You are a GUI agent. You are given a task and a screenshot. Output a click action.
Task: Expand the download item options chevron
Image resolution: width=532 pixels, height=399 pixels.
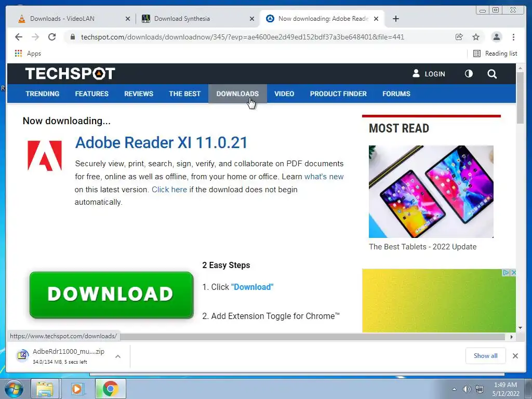pyautogui.click(x=118, y=356)
